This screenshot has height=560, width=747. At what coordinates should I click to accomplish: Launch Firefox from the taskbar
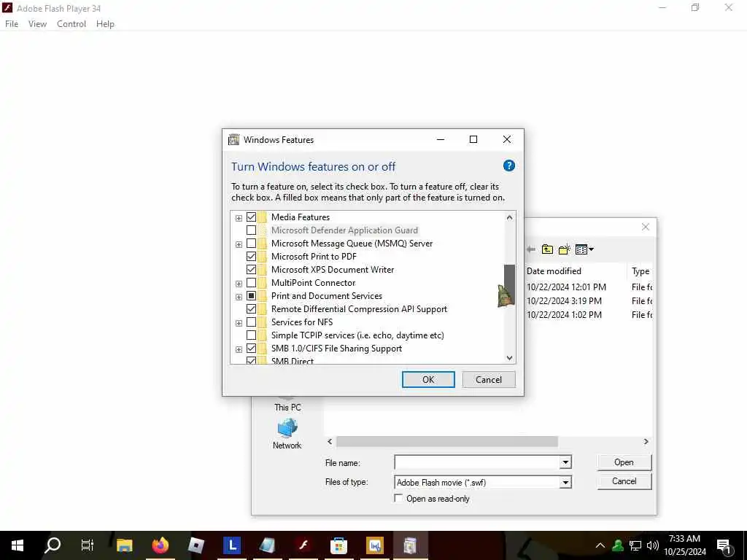click(x=160, y=545)
